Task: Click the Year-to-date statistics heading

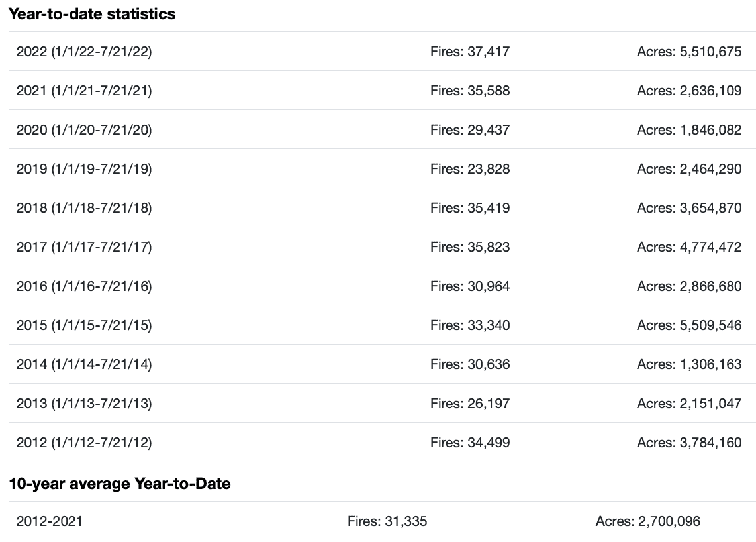Action: coord(92,13)
